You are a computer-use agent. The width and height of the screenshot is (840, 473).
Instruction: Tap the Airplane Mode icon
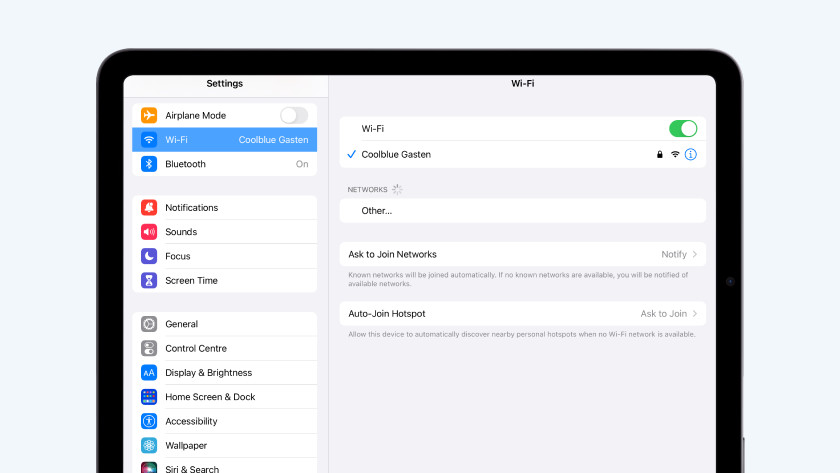(x=149, y=115)
